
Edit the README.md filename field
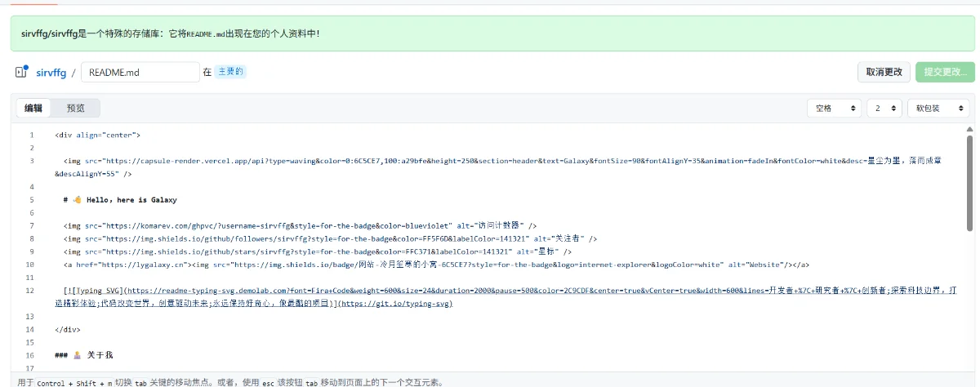[x=140, y=73]
